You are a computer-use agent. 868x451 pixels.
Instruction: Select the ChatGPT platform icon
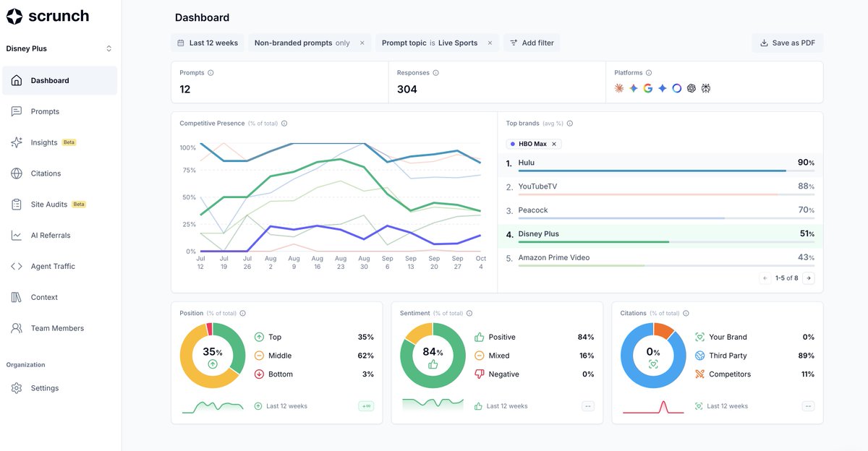point(692,88)
